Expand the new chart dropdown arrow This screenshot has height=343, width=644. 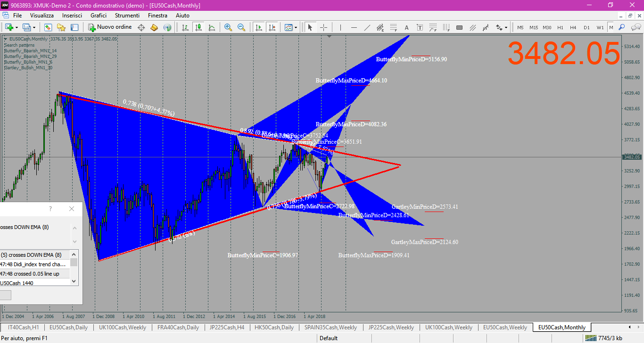tap(17, 27)
